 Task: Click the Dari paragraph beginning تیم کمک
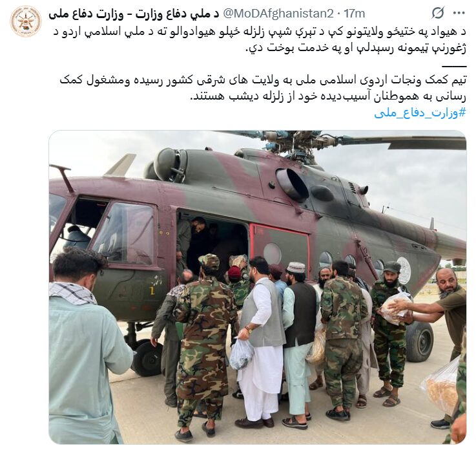263,89
